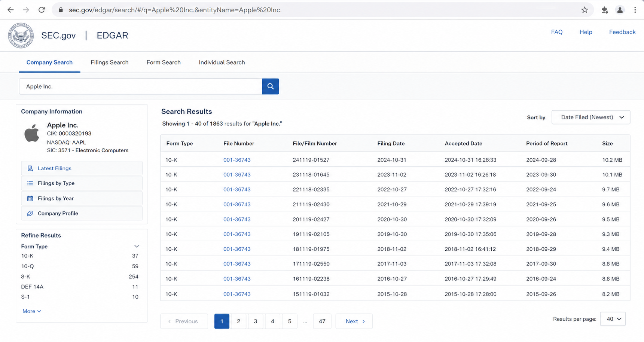Switch to the Form Search tab
The image size is (644, 342).
point(164,62)
